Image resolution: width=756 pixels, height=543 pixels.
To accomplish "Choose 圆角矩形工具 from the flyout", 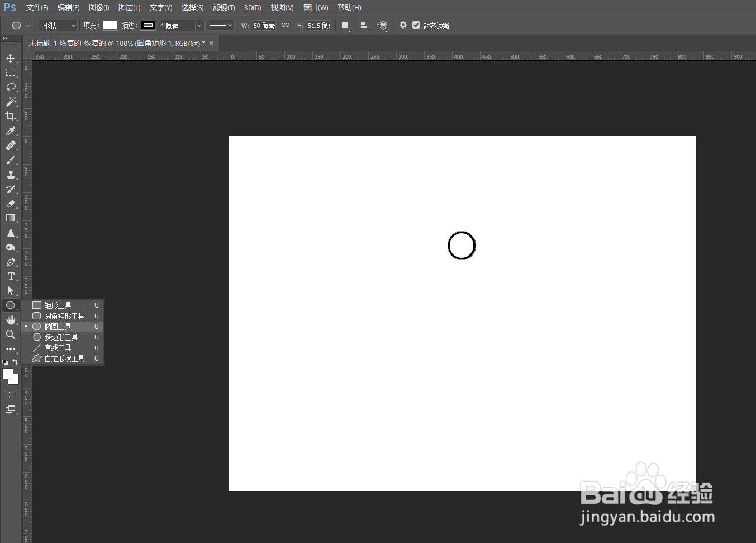I will (62, 316).
